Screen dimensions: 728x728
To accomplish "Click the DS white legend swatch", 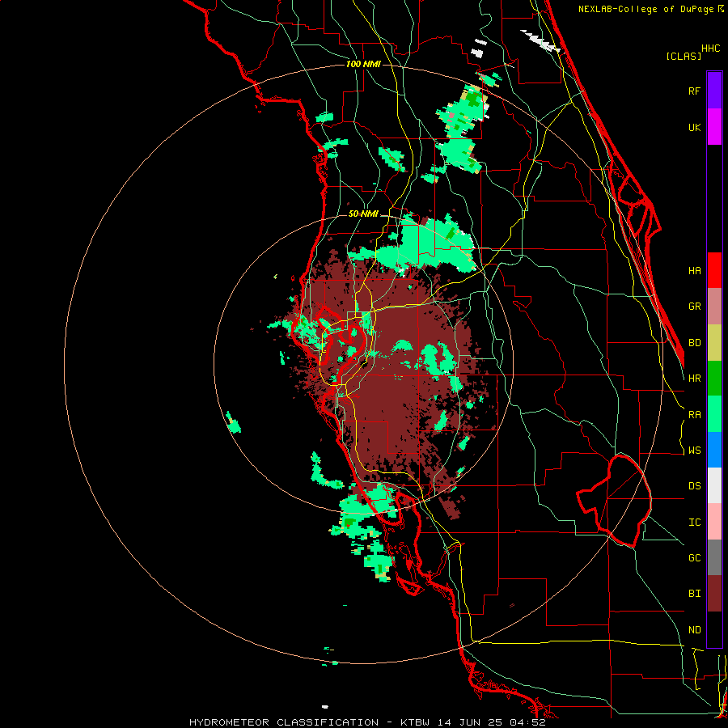I will pos(714,485).
